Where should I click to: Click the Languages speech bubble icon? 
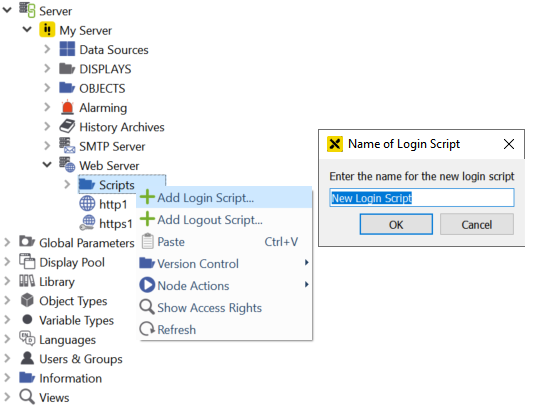tap(27, 339)
